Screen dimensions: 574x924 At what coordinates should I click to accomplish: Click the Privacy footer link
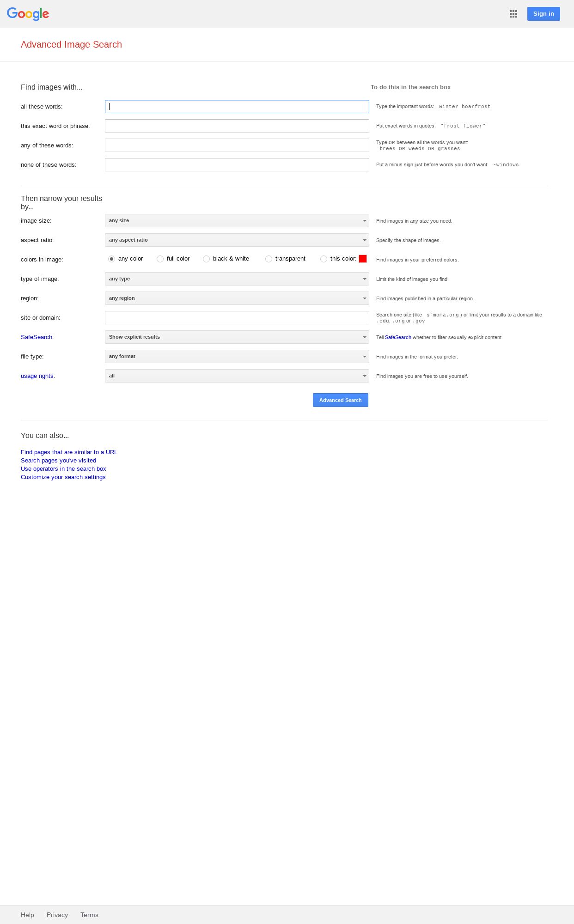click(x=57, y=915)
